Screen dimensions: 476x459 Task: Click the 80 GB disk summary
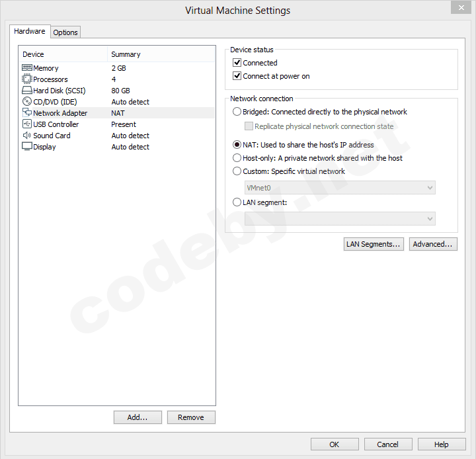(120, 91)
